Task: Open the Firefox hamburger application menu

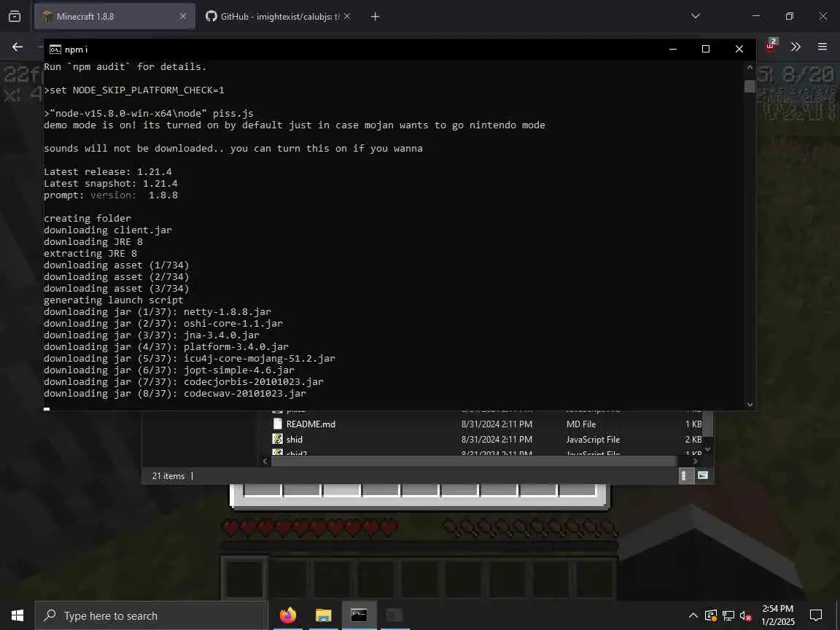Action: 822,47
